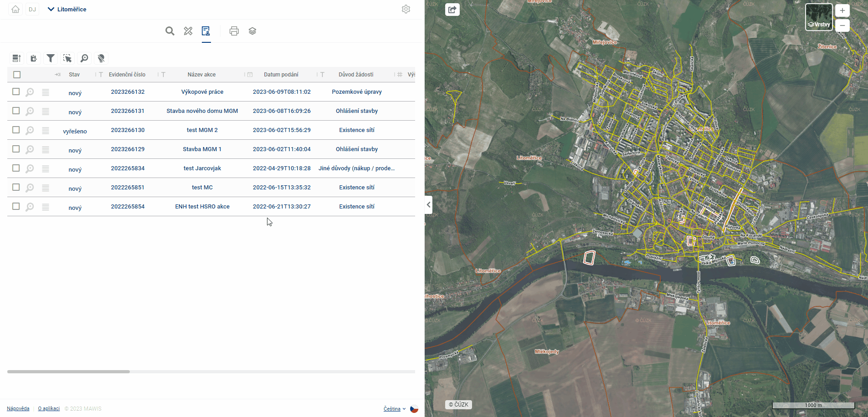Open the Čeština language dropdown
This screenshot has width=868, height=417.
coord(395,409)
